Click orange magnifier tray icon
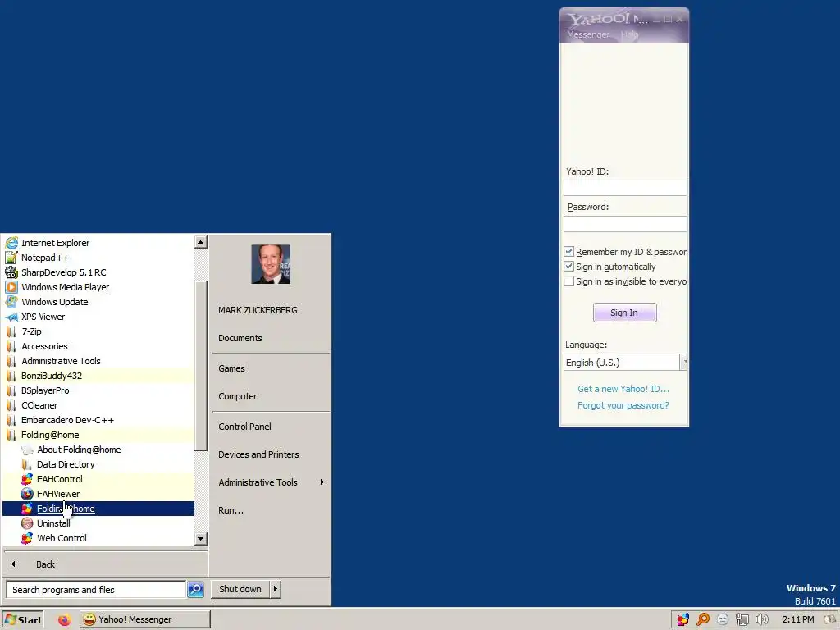 coord(703,620)
